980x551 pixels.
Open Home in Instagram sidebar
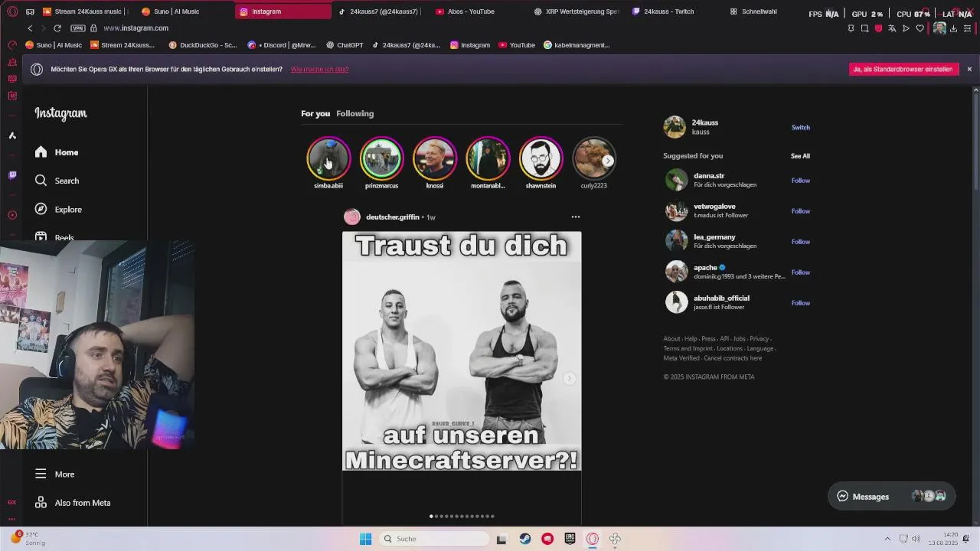tap(57, 152)
